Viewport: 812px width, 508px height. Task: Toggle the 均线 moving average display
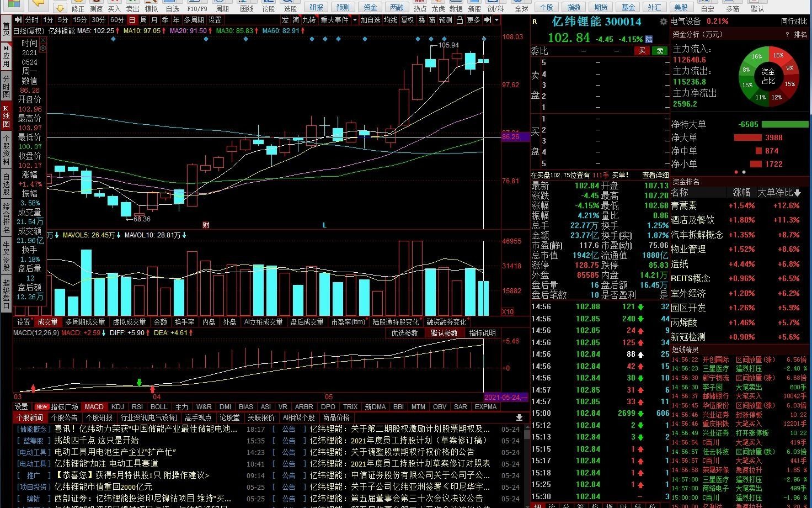[x=391, y=20]
